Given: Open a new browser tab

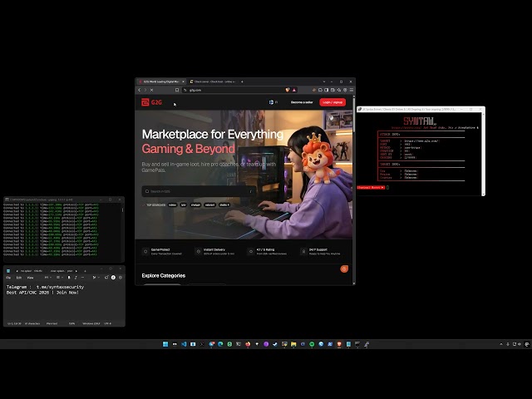Looking at the screenshot, I should coord(242,81).
